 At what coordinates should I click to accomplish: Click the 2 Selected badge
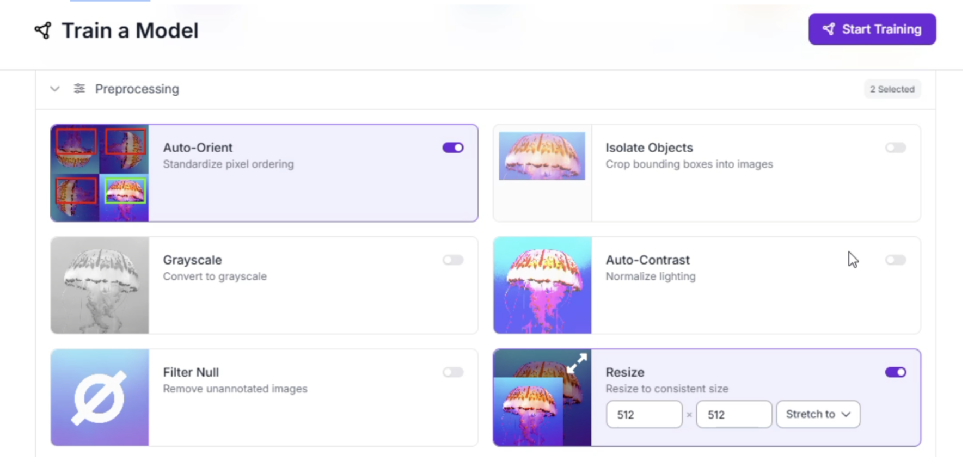[x=892, y=89]
